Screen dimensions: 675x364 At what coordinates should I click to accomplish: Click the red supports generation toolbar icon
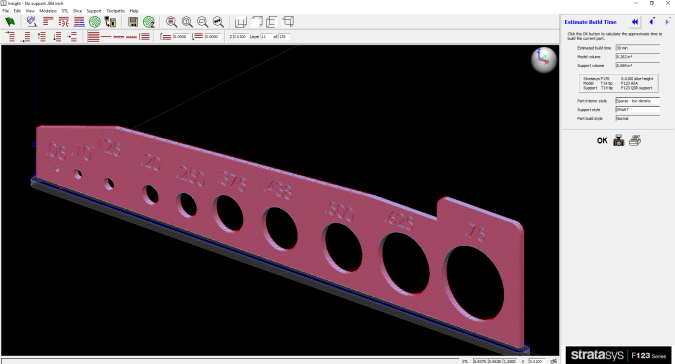point(64,22)
